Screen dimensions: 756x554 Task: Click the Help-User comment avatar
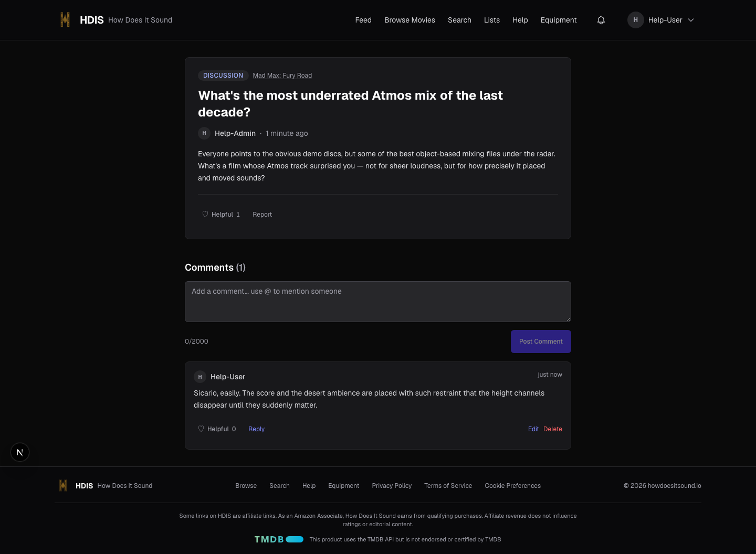click(200, 377)
